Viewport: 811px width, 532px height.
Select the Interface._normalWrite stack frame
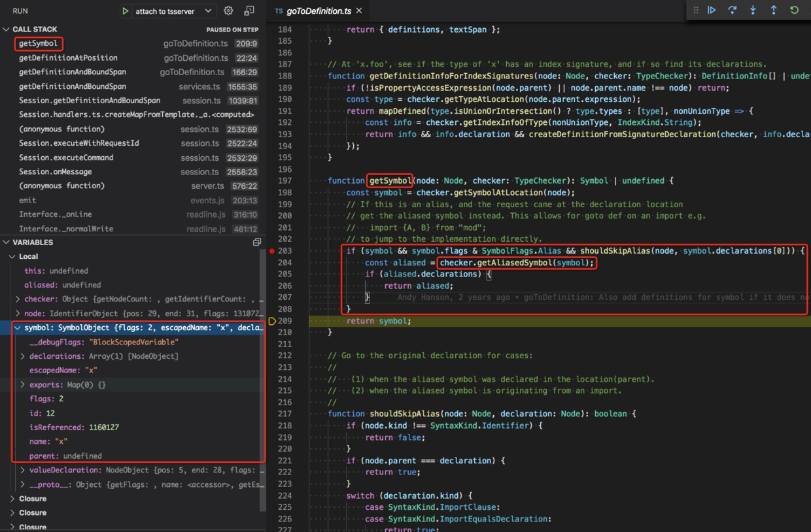133,229
